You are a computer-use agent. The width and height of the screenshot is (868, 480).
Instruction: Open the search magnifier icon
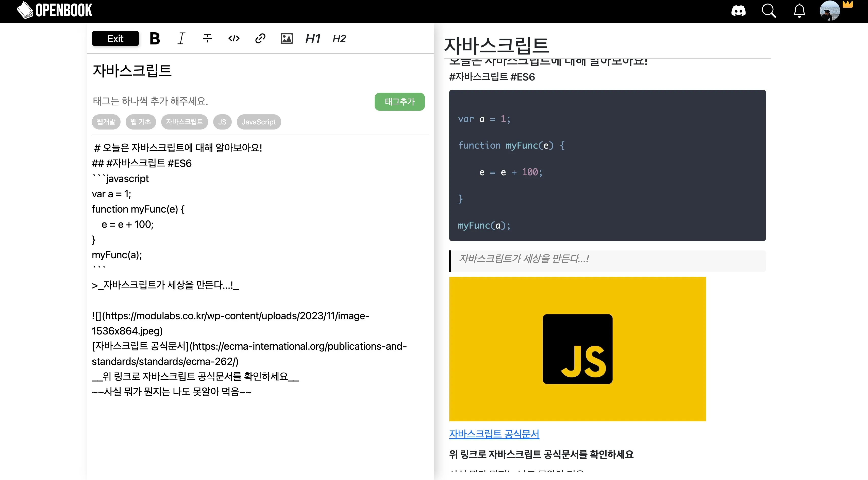pos(769,11)
